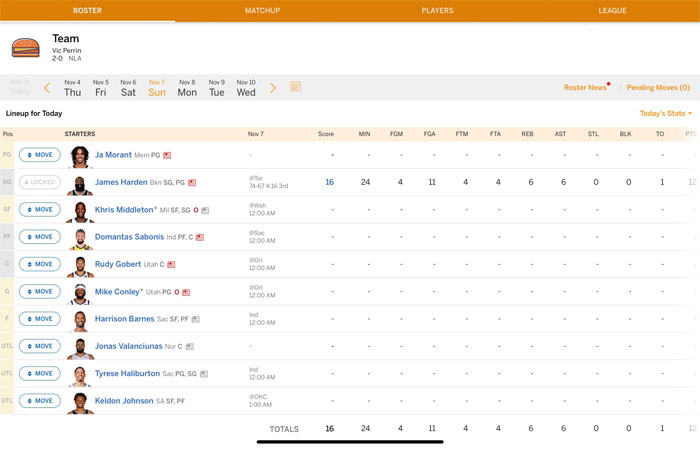Click the news note icon beside Khris Middleton
This screenshot has width=700, height=460.
pyautogui.click(x=205, y=210)
